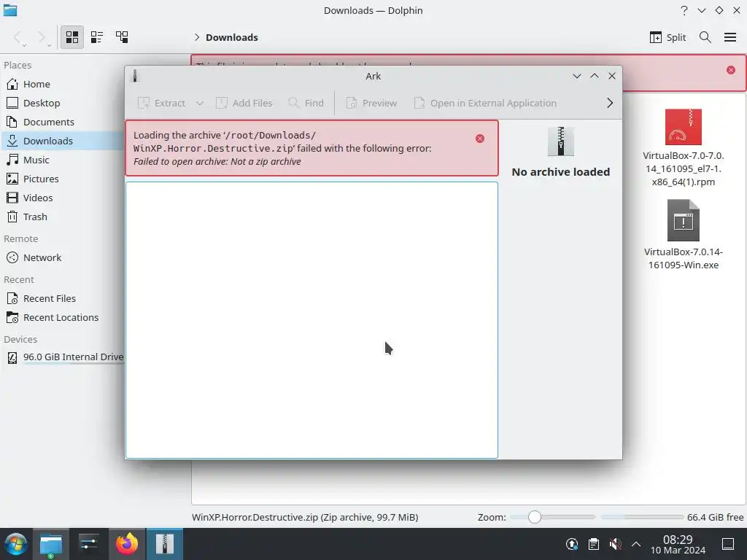Viewport: 747px width, 560px height.
Task: Expand Ark toolbar overflow chevron
Action: point(610,103)
